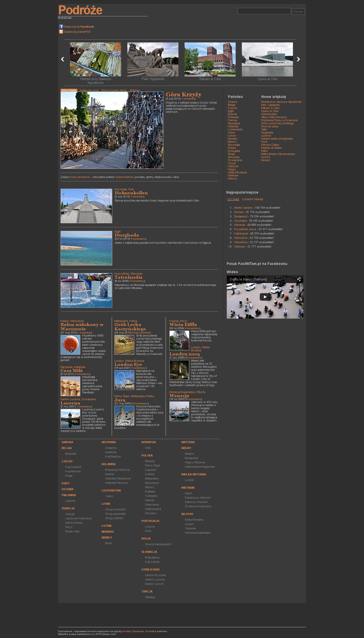Advance the carousel with right arrow
This screenshot has height=638, width=364.
click(298, 59)
